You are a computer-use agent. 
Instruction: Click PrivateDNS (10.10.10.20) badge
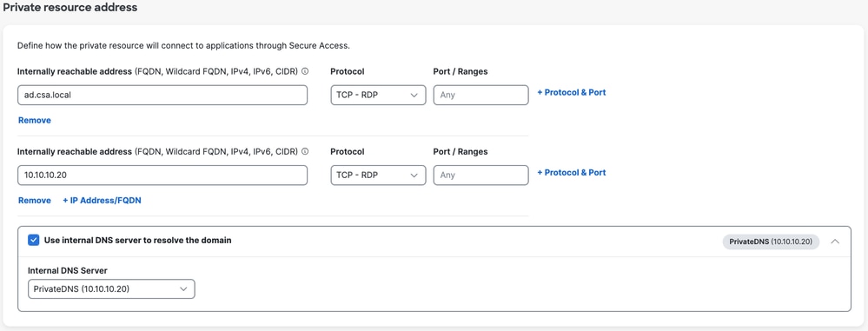click(771, 242)
